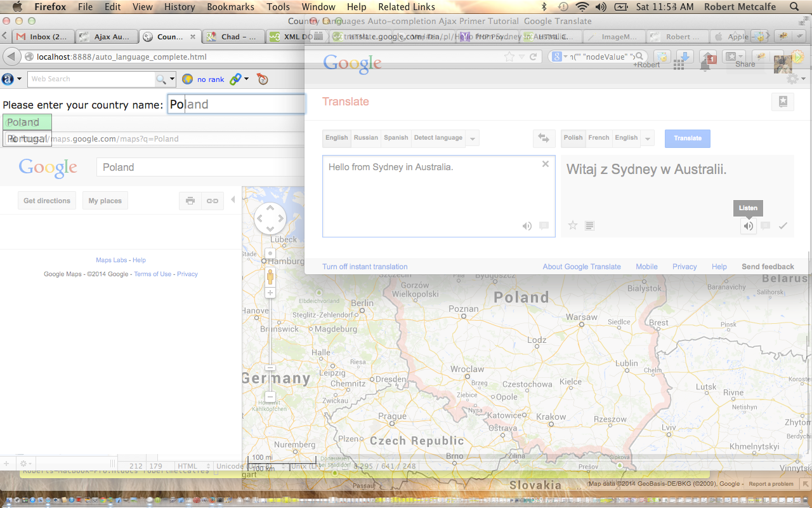Image resolution: width=812 pixels, height=508 pixels.
Task: Click the Google Maps search box containing Poland
Action: (x=200, y=167)
